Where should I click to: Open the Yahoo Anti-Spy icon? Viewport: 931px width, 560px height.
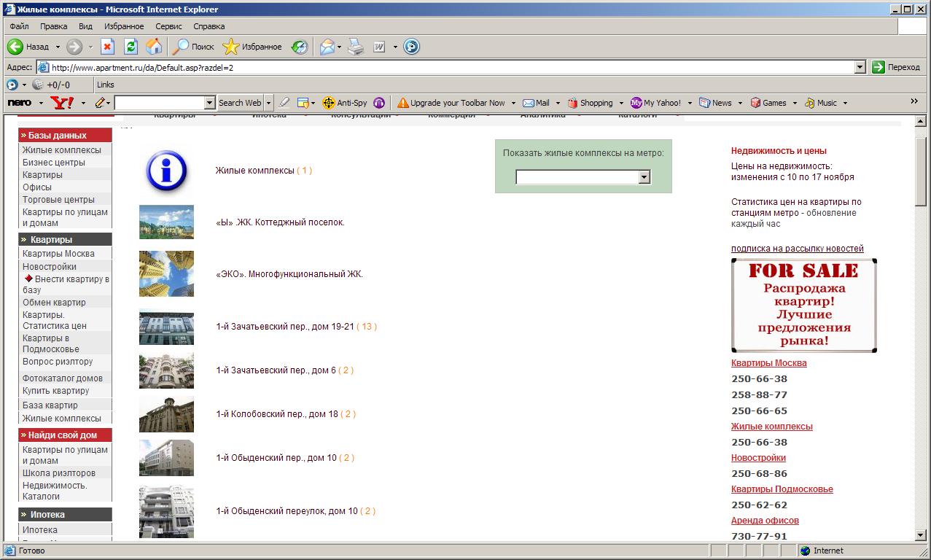pos(328,103)
